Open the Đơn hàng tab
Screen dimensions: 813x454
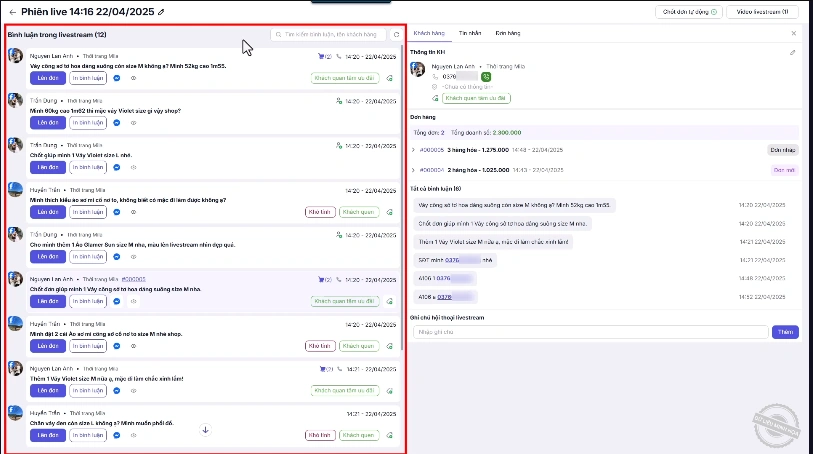(507, 33)
